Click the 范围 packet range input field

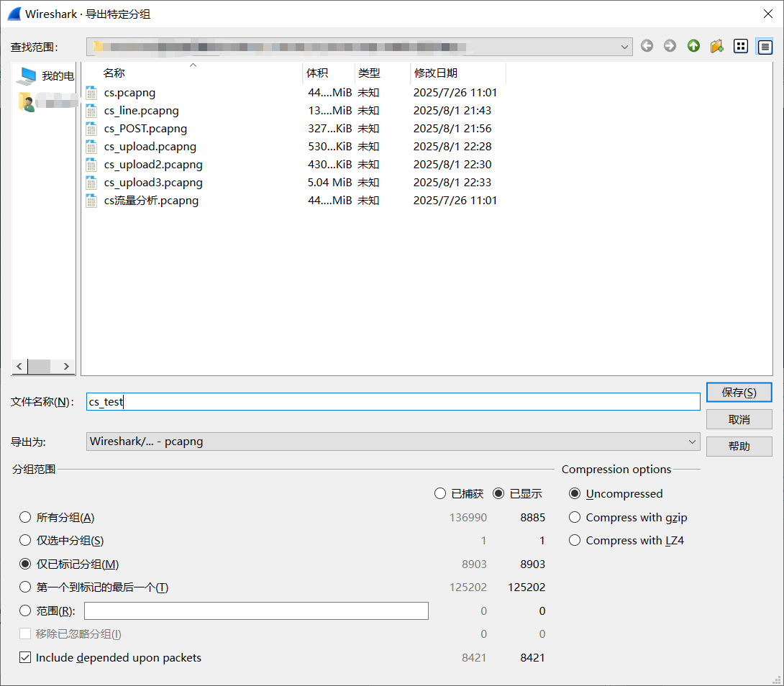point(256,610)
